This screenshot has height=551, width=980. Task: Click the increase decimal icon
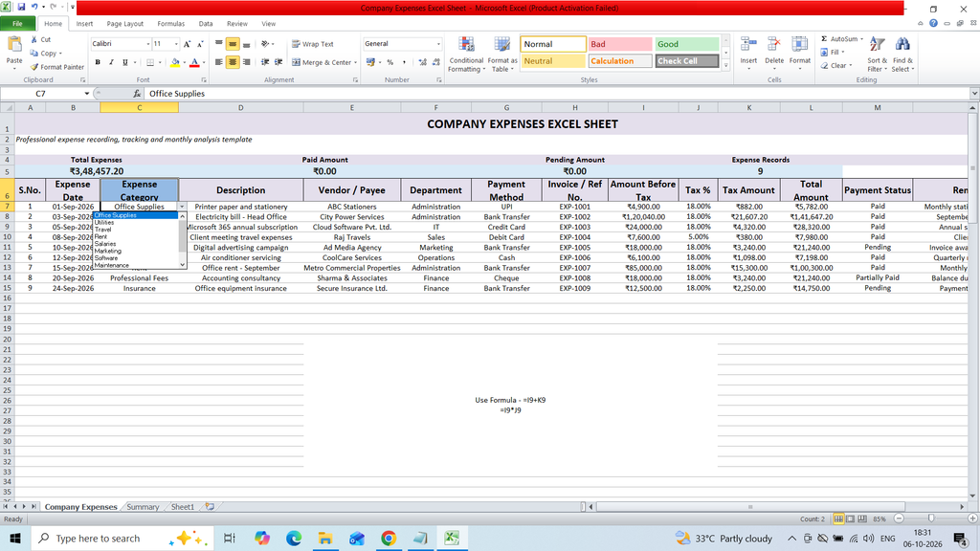tap(422, 62)
